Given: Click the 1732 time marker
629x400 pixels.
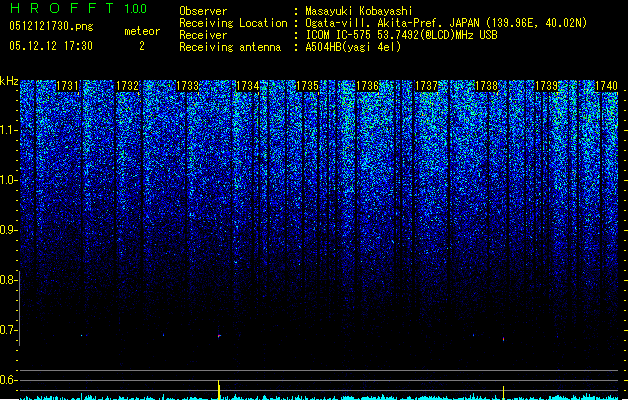Looking at the screenshot, I should (127, 86).
